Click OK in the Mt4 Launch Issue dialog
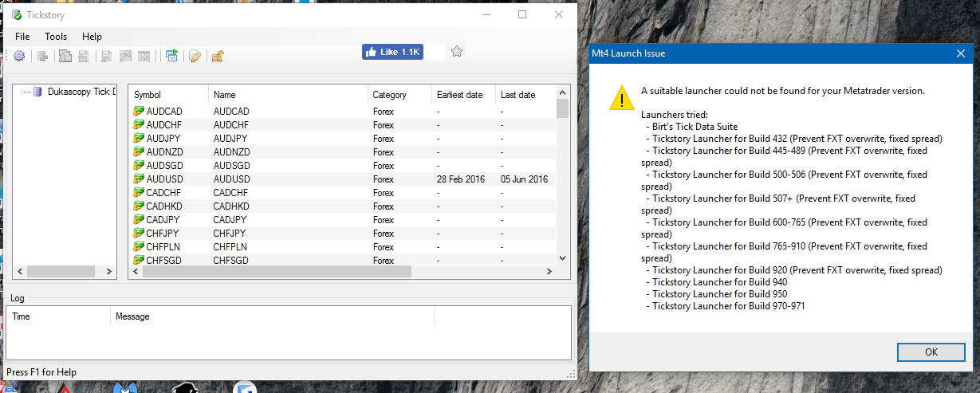 931,352
